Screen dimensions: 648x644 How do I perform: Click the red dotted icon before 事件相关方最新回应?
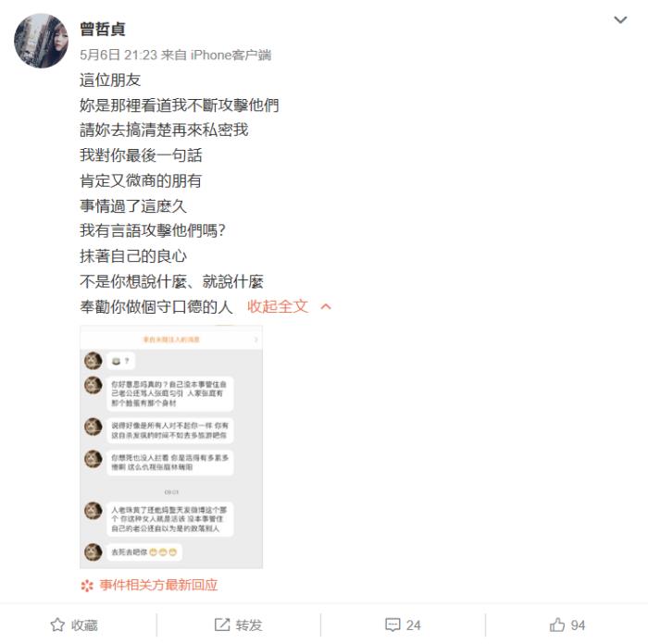87,586
